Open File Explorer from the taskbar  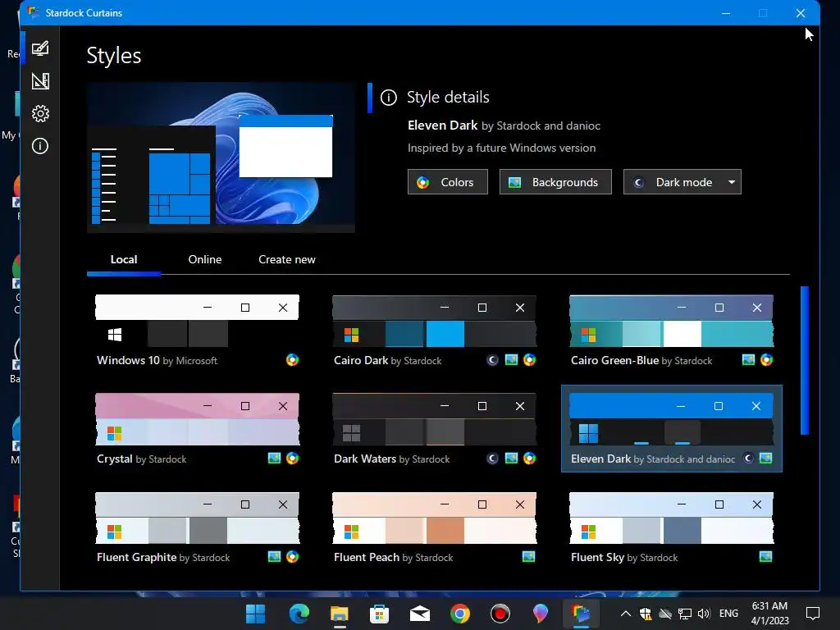pyautogui.click(x=339, y=614)
